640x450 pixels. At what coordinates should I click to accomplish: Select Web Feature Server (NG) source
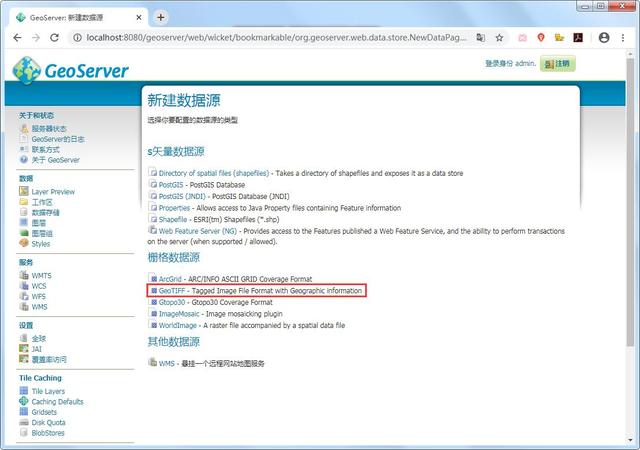(198, 231)
